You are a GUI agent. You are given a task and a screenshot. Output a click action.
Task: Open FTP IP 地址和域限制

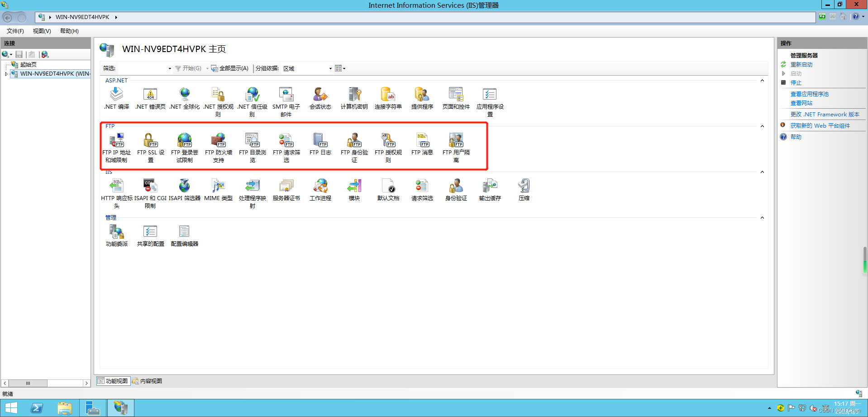[117, 148]
